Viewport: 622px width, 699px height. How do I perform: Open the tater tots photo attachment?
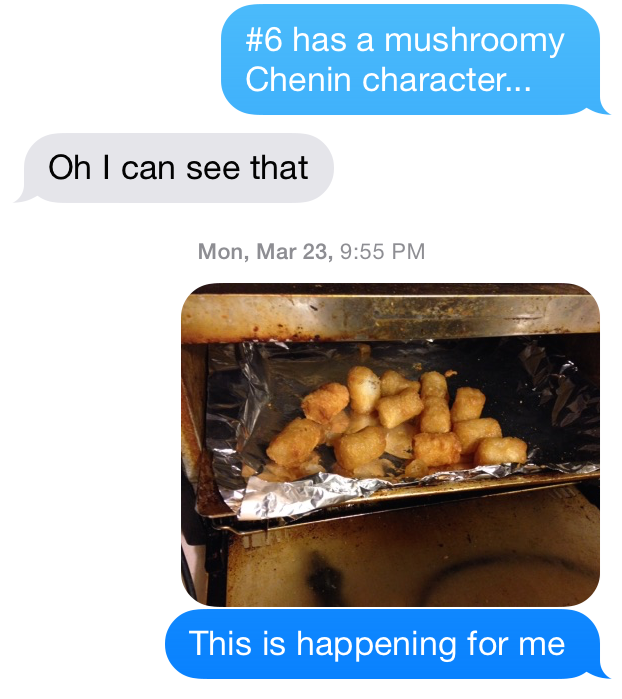tap(390, 444)
